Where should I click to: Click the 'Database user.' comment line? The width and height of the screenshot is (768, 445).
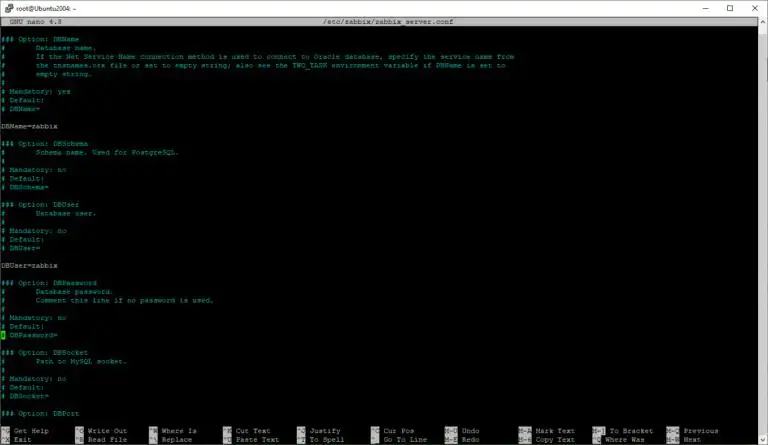click(x=66, y=213)
